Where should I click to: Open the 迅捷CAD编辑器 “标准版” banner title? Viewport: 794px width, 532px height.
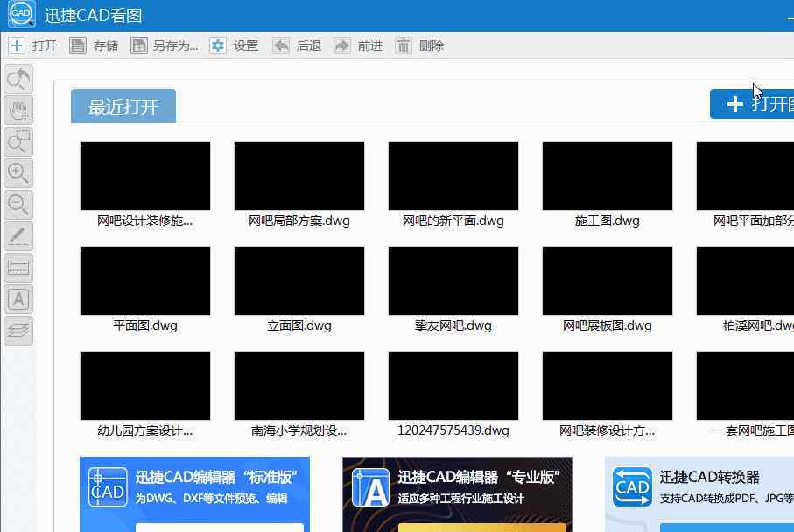point(216,477)
